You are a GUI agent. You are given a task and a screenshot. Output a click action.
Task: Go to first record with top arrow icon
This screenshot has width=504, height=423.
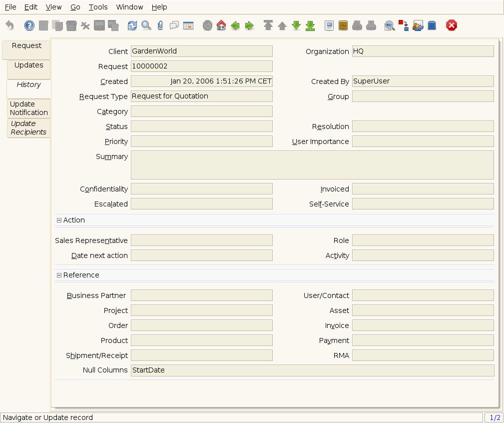268,25
